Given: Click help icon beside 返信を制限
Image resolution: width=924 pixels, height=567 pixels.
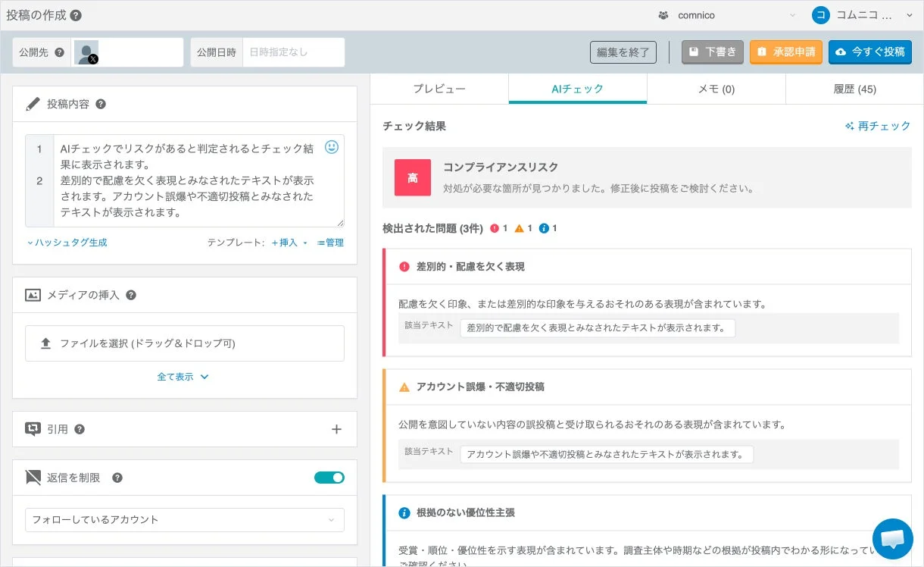Looking at the screenshot, I should [117, 478].
